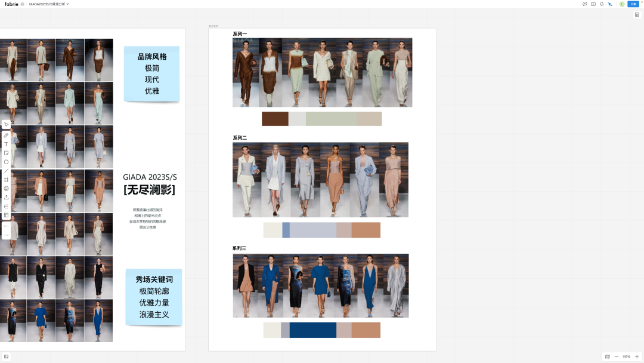Image resolution: width=644 pixels, height=363 pixels.
Task: Select the 系列三 label
Action: (x=240, y=248)
